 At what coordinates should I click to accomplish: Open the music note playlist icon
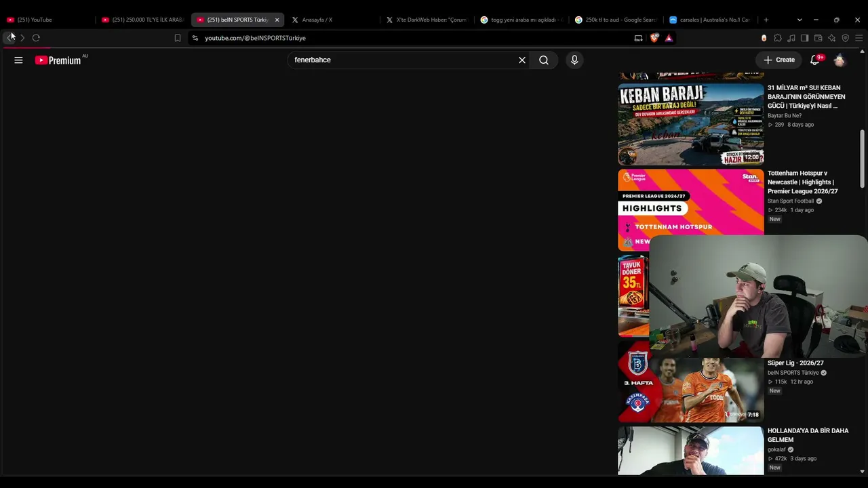coord(791,38)
